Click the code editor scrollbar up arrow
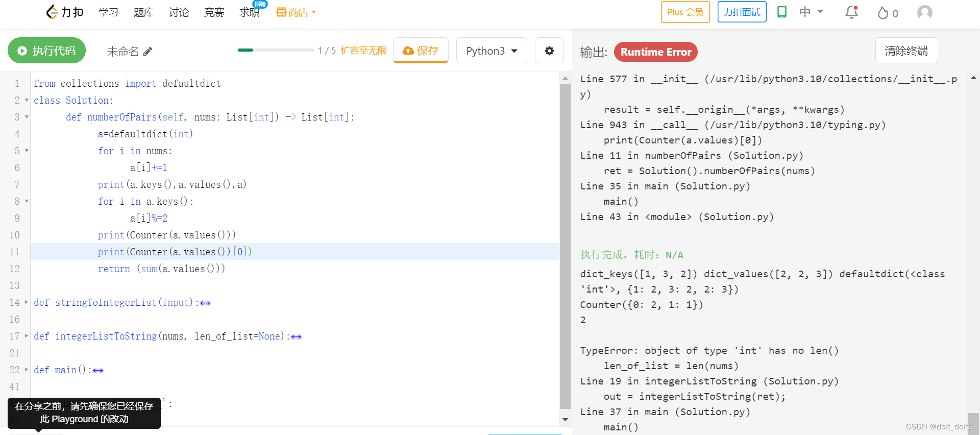Screen dimensions: 980x435 point(565,79)
